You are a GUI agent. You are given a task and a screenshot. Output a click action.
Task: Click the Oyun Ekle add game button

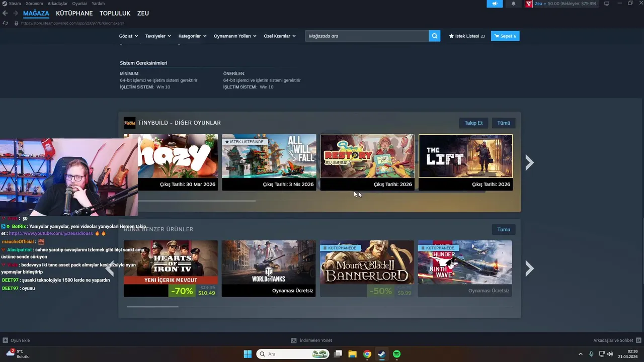(x=16, y=340)
